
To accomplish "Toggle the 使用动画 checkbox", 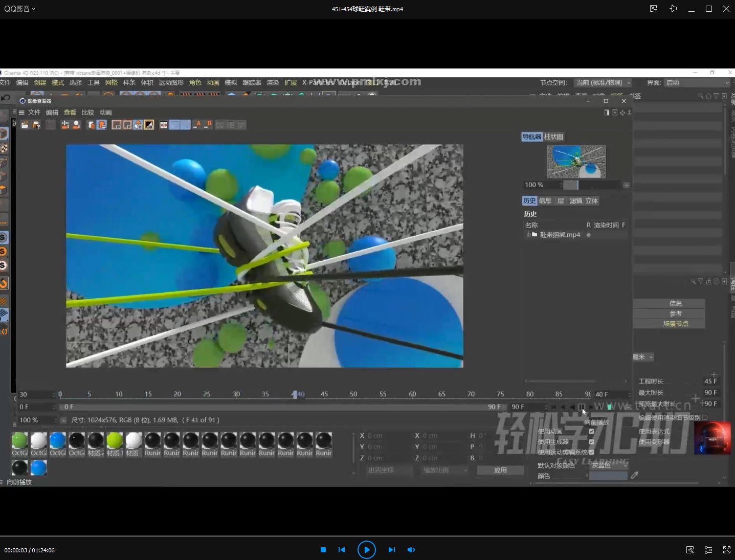I will click(591, 431).
